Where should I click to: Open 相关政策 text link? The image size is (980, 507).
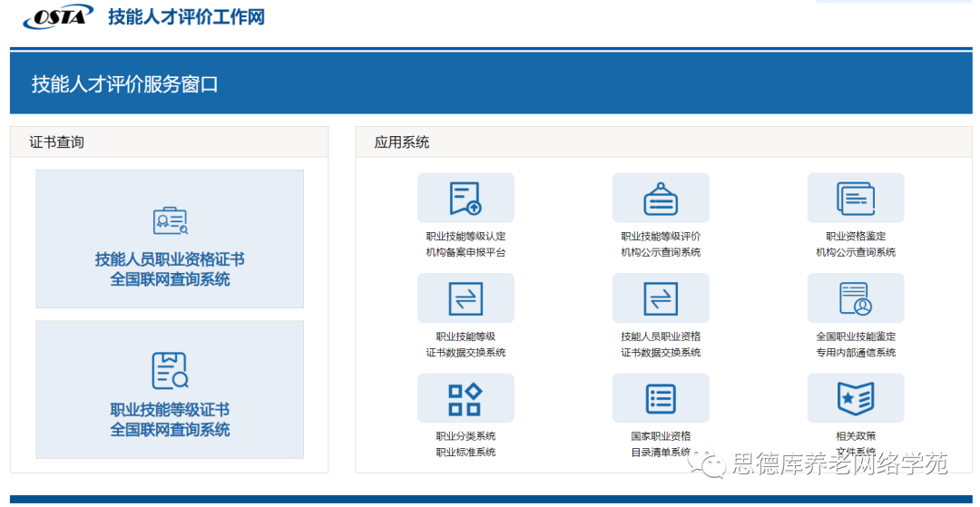pyautogui.click(x=856, y=436)
